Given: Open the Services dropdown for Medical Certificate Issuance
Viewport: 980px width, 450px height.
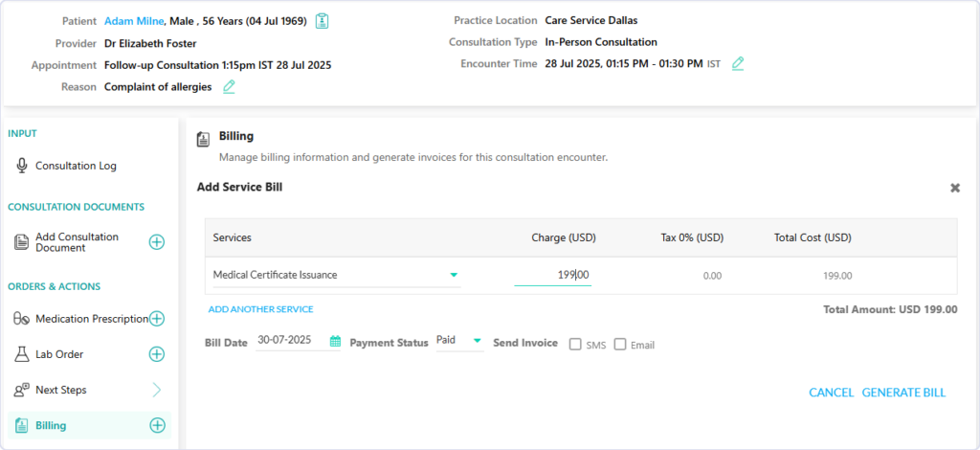Looking at the screenshot, I should point(336,275).
